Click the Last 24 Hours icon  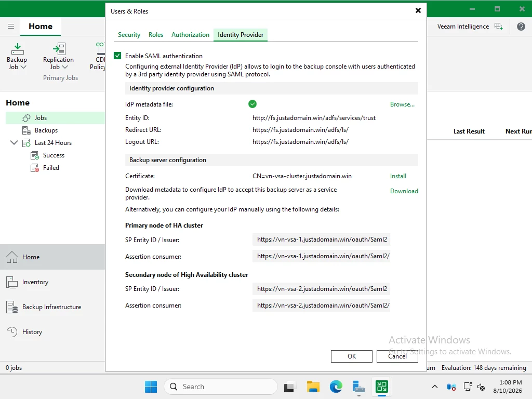pyautogui.click(x=26, y=143)
